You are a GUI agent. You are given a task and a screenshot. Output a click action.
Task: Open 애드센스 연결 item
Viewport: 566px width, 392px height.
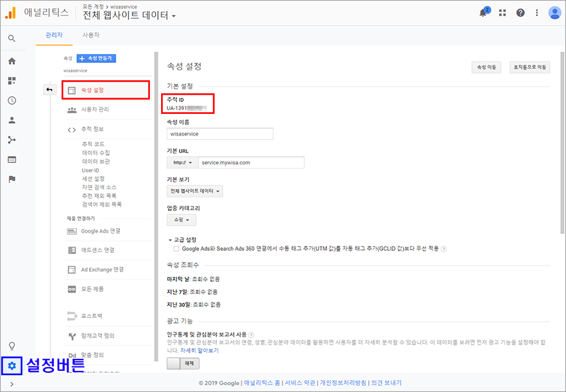(108, 250)
